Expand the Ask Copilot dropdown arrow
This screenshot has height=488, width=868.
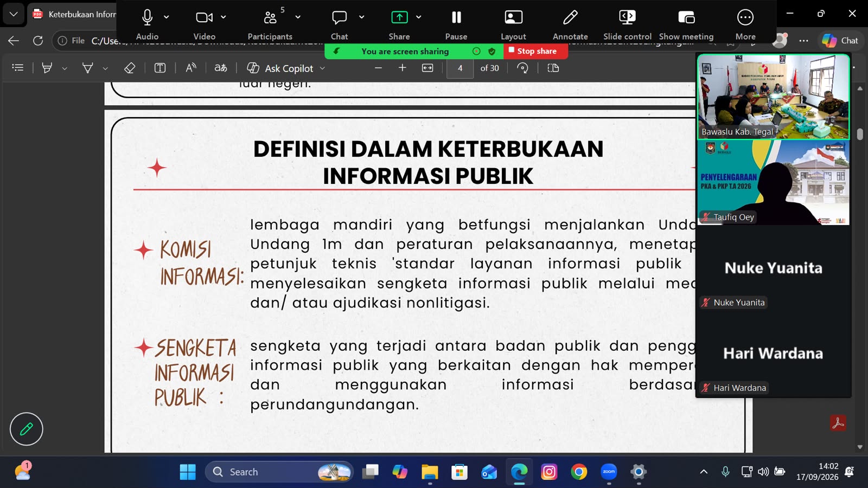click(322, 68)
